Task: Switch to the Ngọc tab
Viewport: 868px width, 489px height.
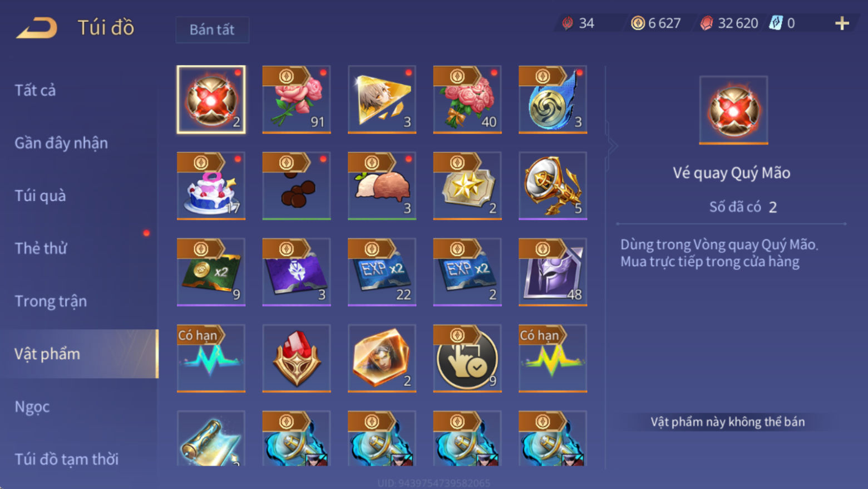Action: click(x=32, y=407)
